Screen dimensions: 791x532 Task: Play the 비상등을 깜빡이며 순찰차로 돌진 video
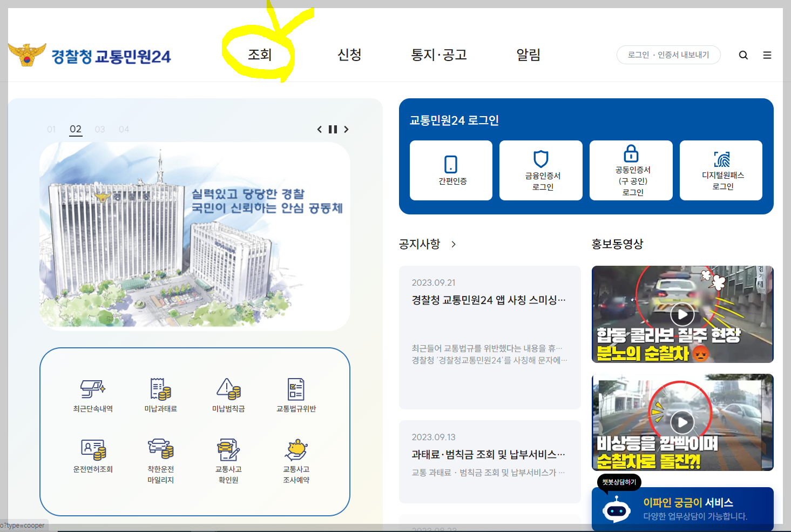pyautogui.click(x=682, y=422)
